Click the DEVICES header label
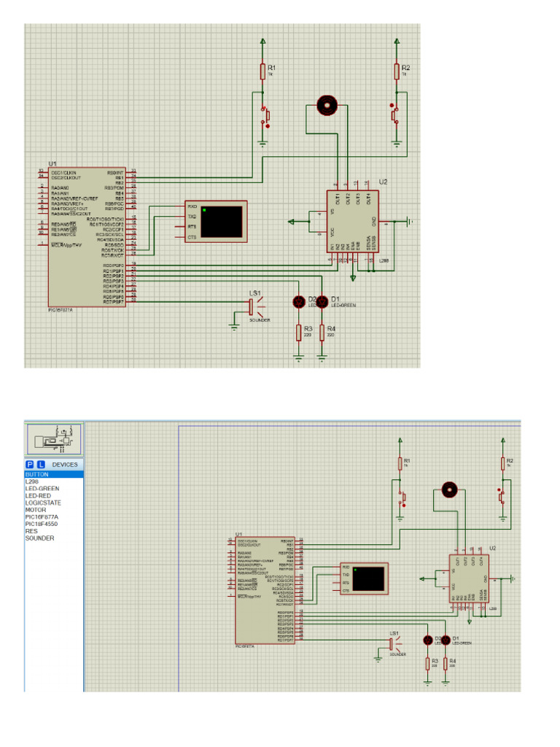The height and width of the screenshot is (747, 560). (65, 464)
